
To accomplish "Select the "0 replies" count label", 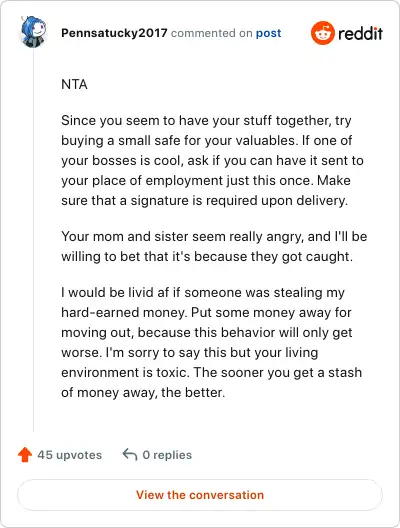I will (x=167, y=455).
